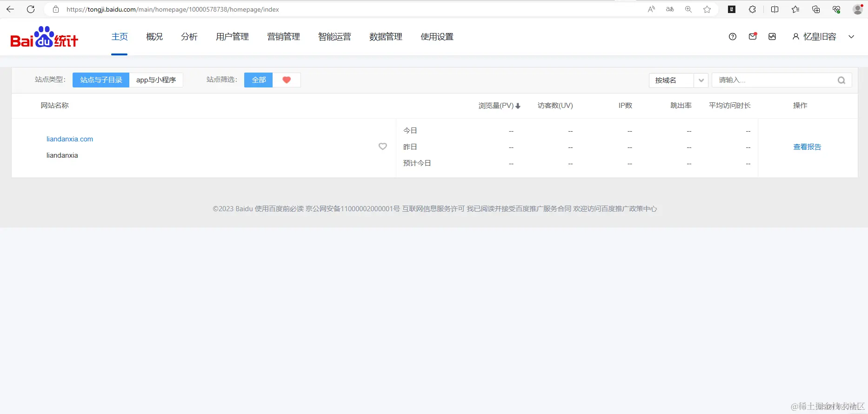Open the 智能运营 menu

pos(335,37)
